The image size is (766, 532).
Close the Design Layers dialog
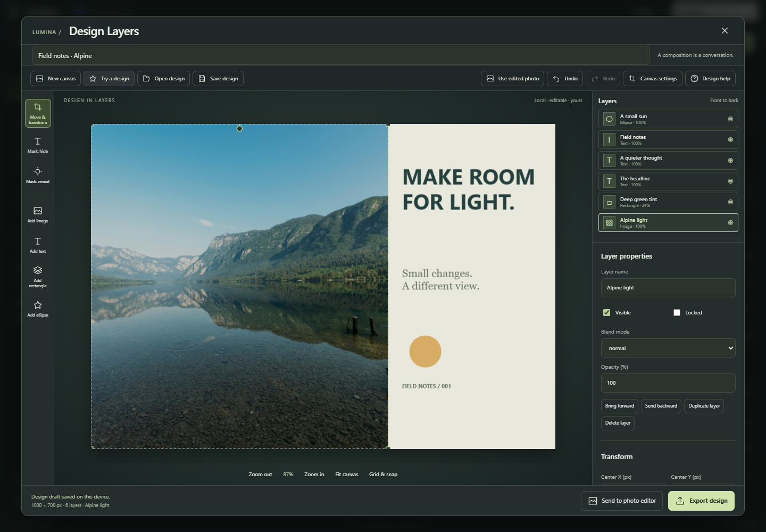click(725, 31)
